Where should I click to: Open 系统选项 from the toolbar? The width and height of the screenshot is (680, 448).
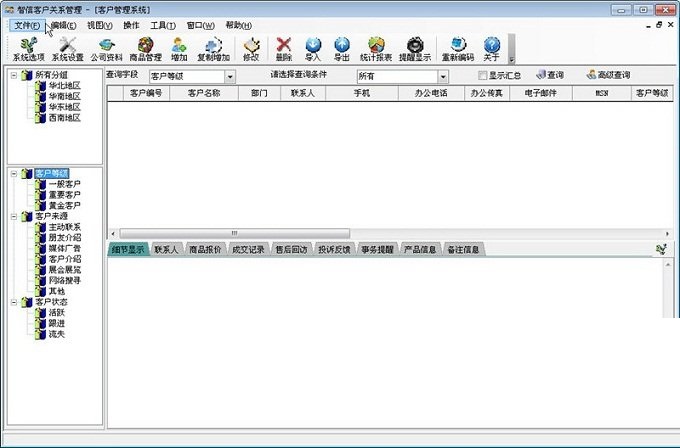(28, 48)
